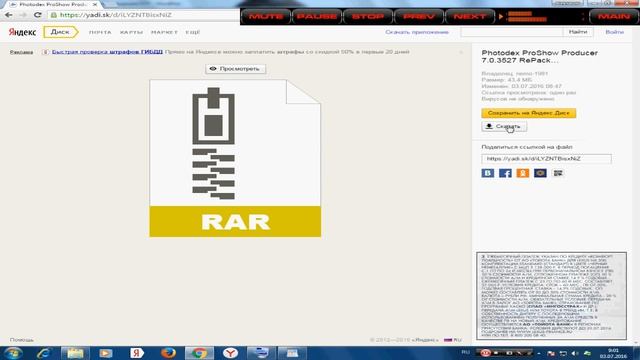Click the NEXT overlay button
Screen dimensions: 640x360
469,17
